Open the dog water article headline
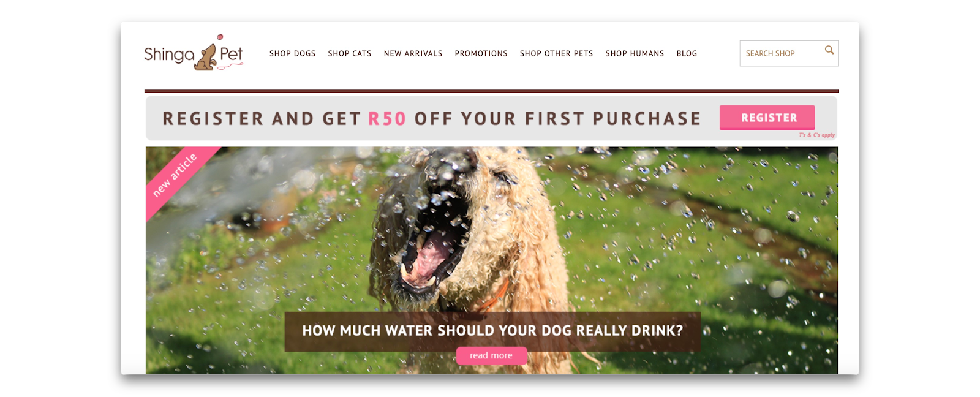The image size is (980, 397). point(492,330)
